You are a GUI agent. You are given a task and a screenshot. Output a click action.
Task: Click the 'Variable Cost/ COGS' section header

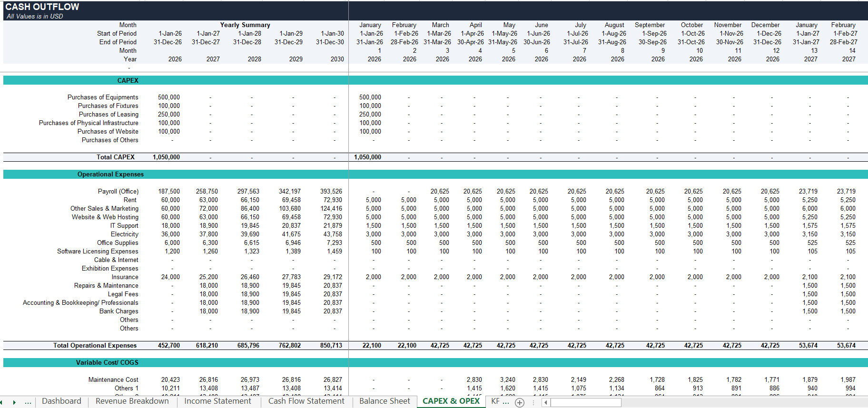[107, 362]
